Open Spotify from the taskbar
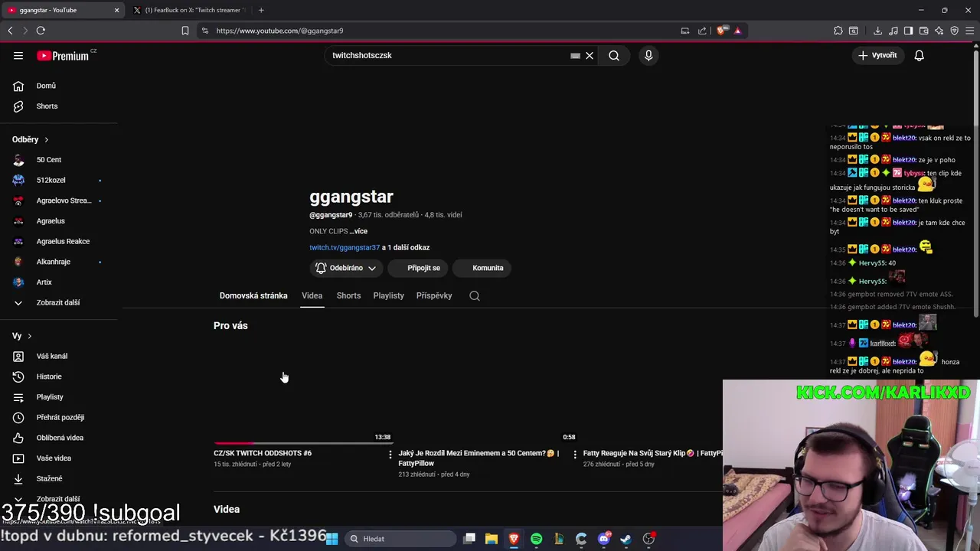This screenshot has width=980, height=551. [x=536, y=539]
